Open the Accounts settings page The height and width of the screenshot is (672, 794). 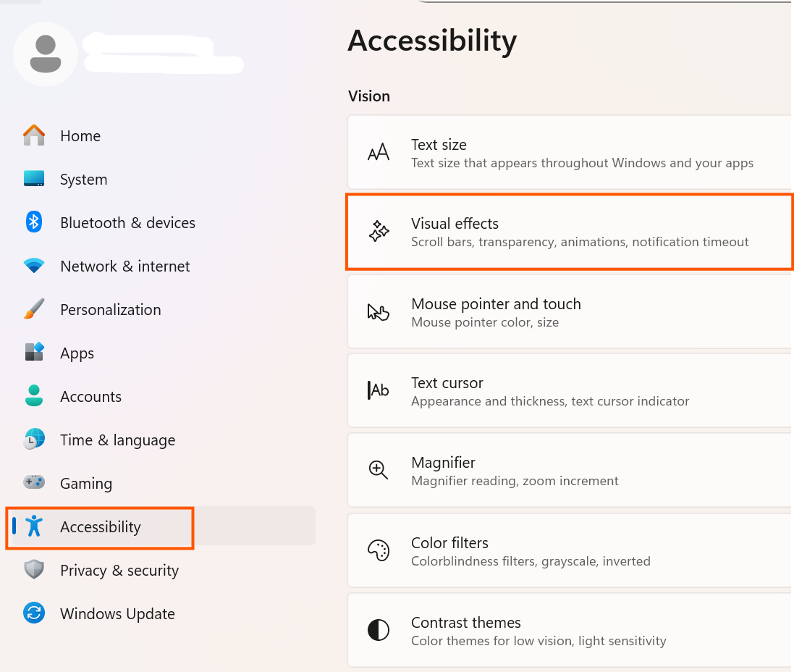coord(90,397)
